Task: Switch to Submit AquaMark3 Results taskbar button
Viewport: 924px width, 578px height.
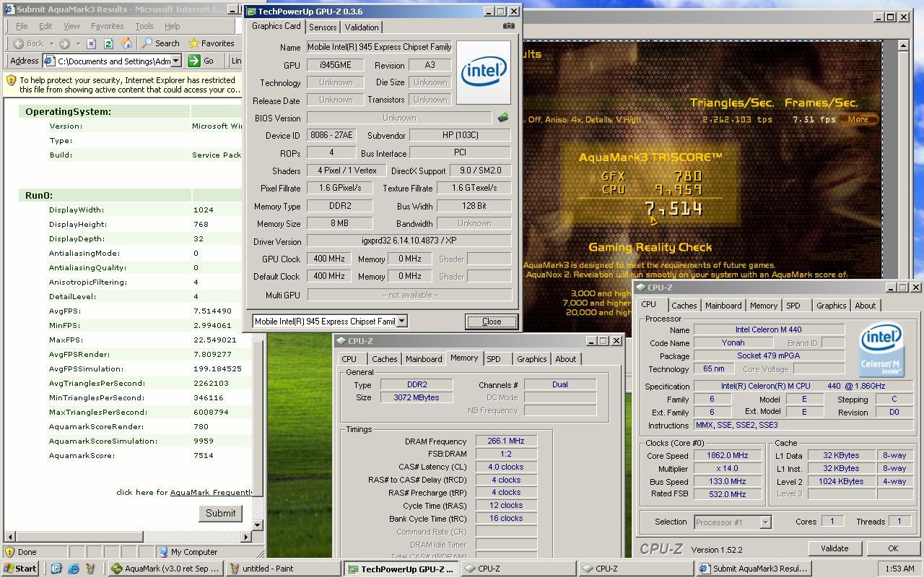Action: tap(754, 569)
